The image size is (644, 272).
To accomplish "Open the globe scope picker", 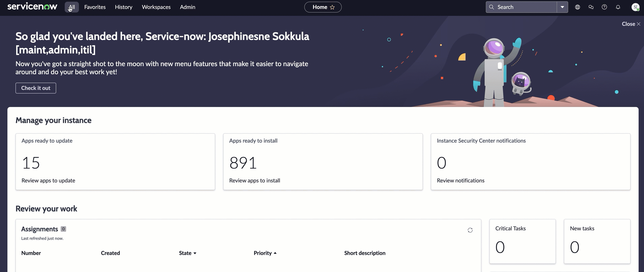I will tap(578, 7).
